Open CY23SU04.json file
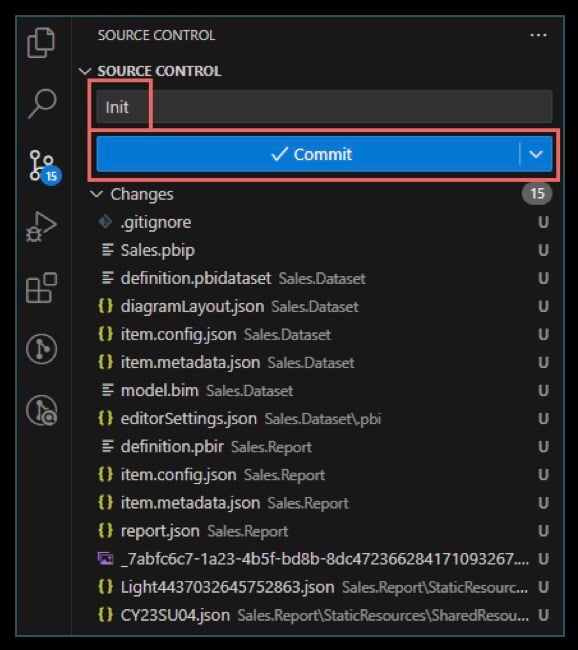Image resolution: width=578 pixels, height=650 pixels. pyautogui.click(x=324, y=615)
